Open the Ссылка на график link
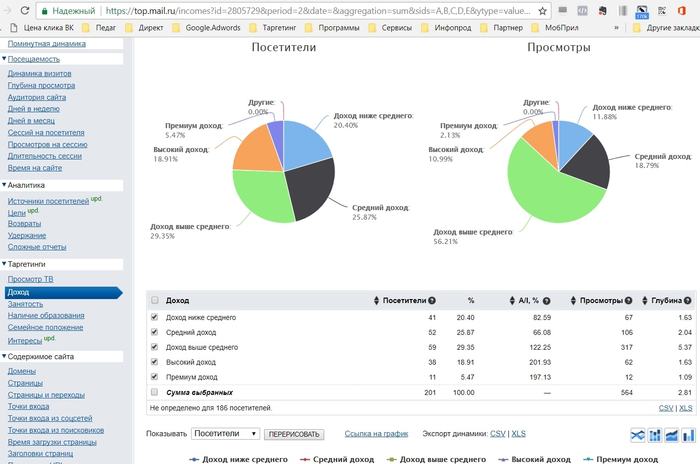700x464 pixels. pyautogui.click(x=376, y=434)
